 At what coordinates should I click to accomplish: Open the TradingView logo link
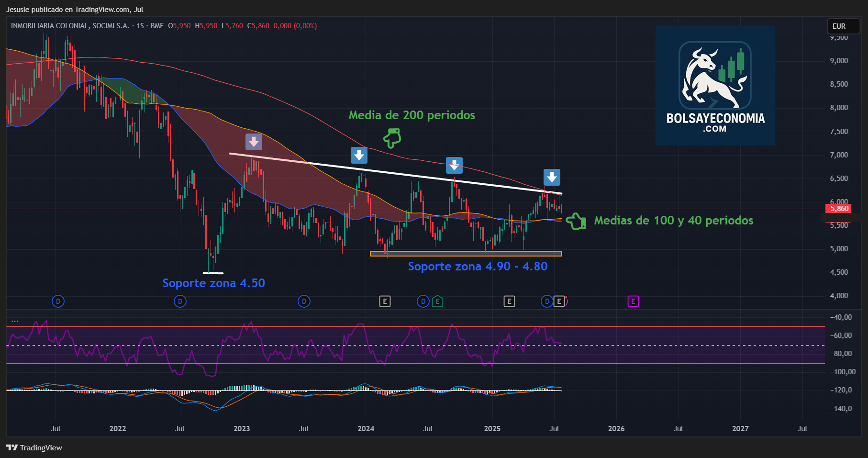[34, 447]
